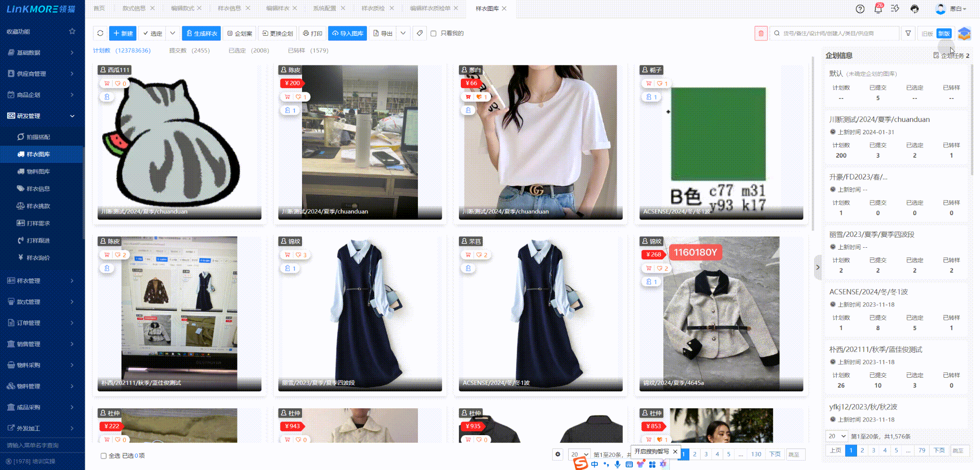The width and height of the screenshot is (980, 470).
Task: Click the refresh icon in the toolbar
Action: click(100, 33)
